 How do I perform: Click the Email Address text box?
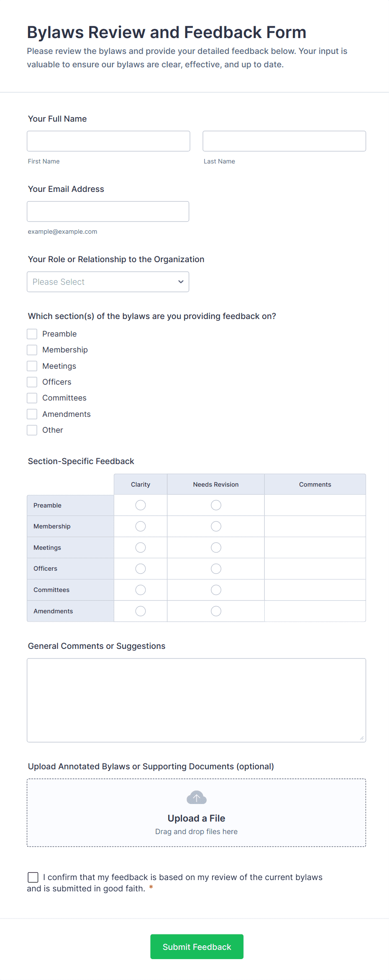pos(108,212)
